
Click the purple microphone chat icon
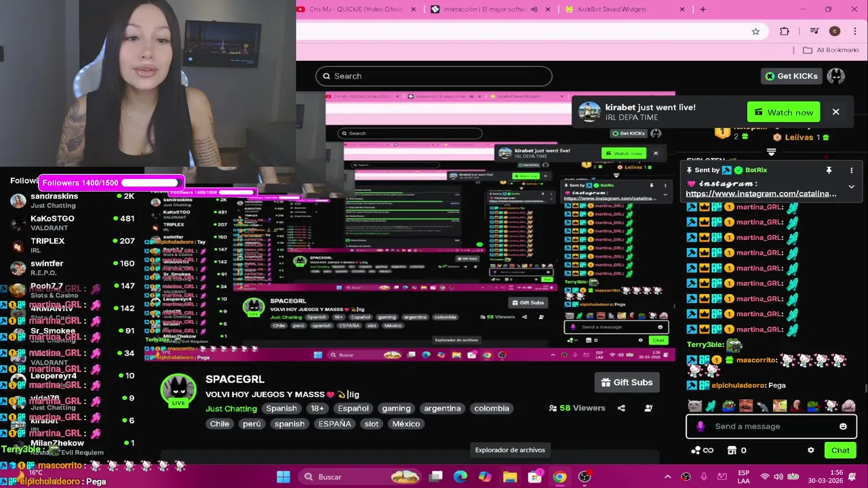[x=701, y=426]
